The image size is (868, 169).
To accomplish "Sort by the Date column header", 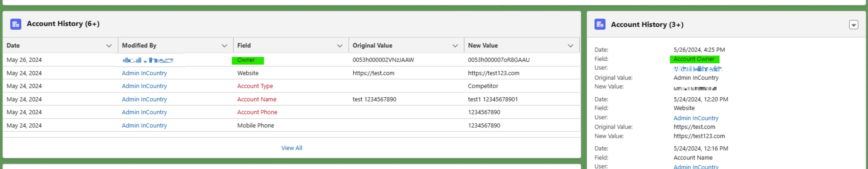I will pyautogui.click(x=13, y=45).
